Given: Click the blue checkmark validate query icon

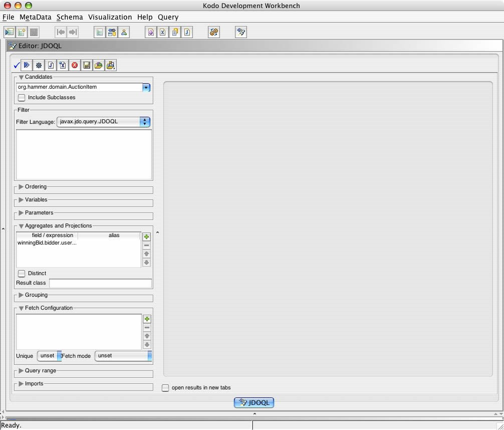Looking at the screenshot, I should pos(17,65).
